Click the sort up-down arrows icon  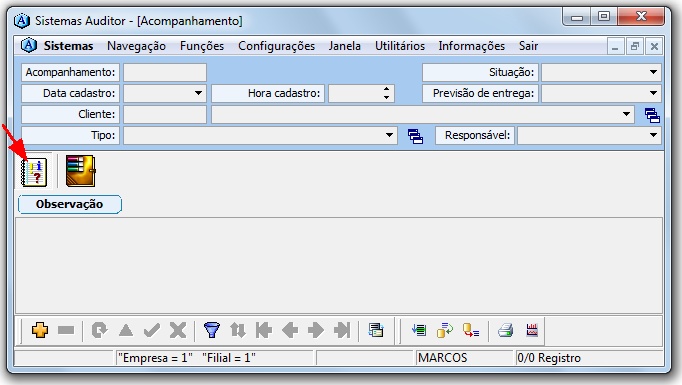(x=238, y=331)
